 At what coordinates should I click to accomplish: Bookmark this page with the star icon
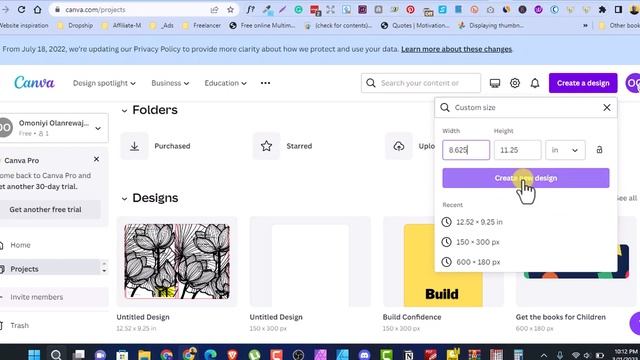coord(230,9)
